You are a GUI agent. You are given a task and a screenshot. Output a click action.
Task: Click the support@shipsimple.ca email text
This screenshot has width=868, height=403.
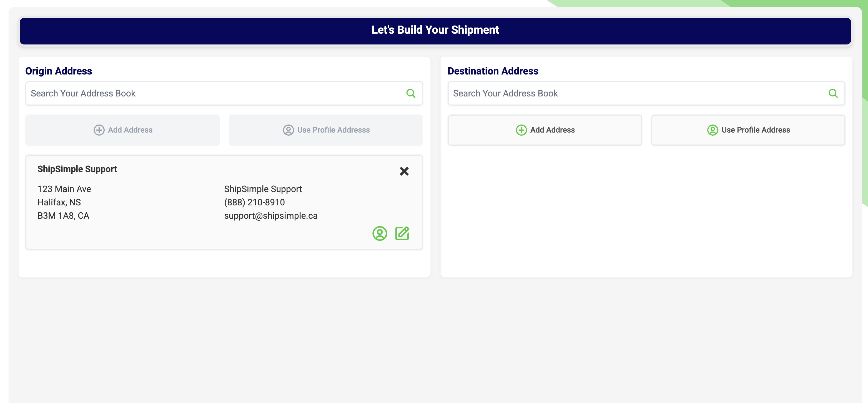click(270, 215)
